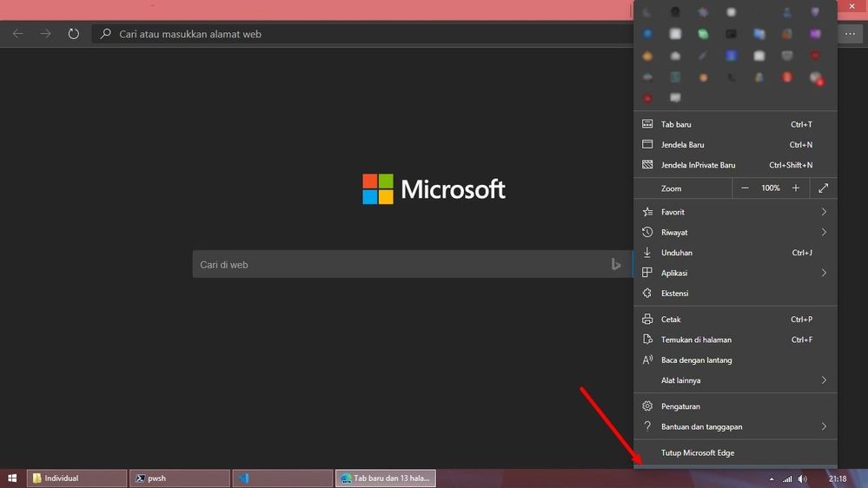Image resolution: width=868 pixels, height=488 pixels.
Task: Open Pengaturan settings
Action: (735, 406)
